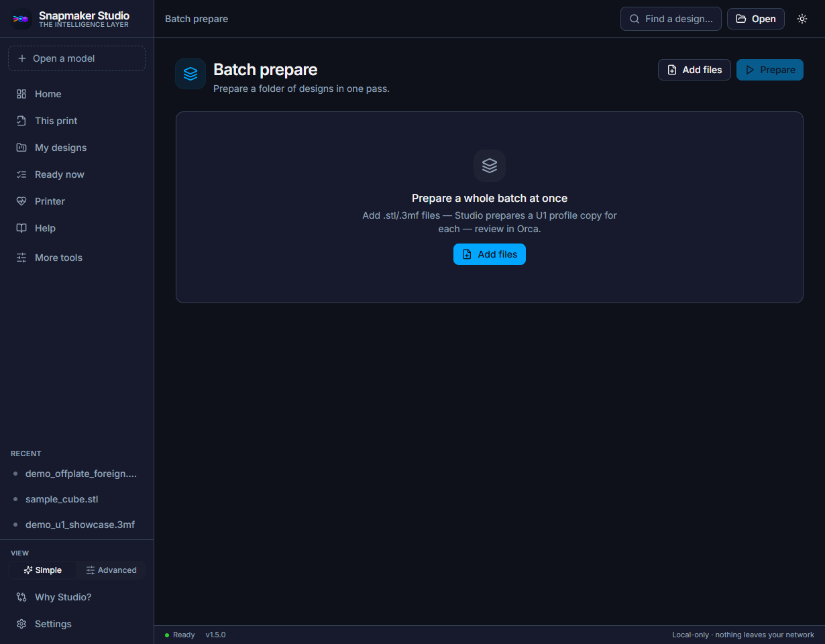
Task: Click the Add files button in the header
Action: 694,70
